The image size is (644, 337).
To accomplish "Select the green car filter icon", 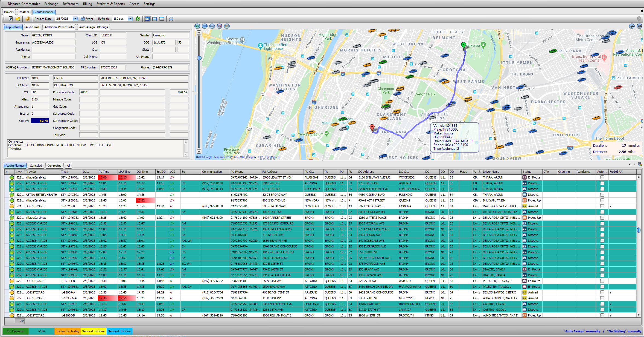I will click(x=197, y=26).
